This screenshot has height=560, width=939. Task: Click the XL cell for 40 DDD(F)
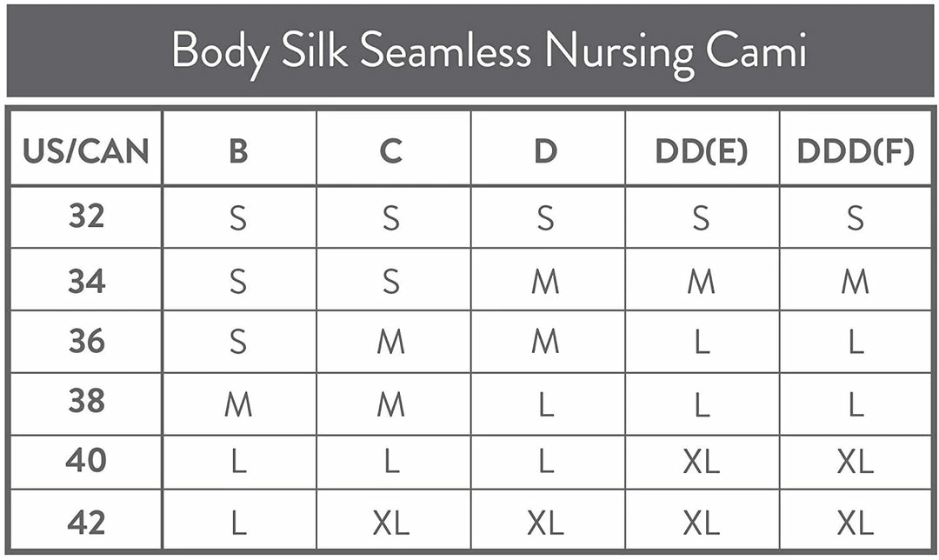click(856, 463)
